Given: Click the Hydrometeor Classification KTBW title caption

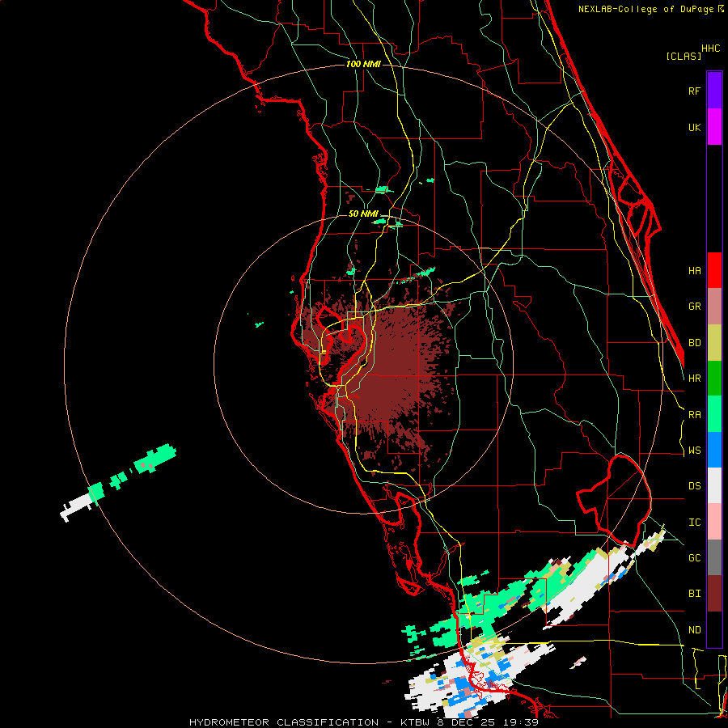Looking at the screenshot, I should 364,722.
